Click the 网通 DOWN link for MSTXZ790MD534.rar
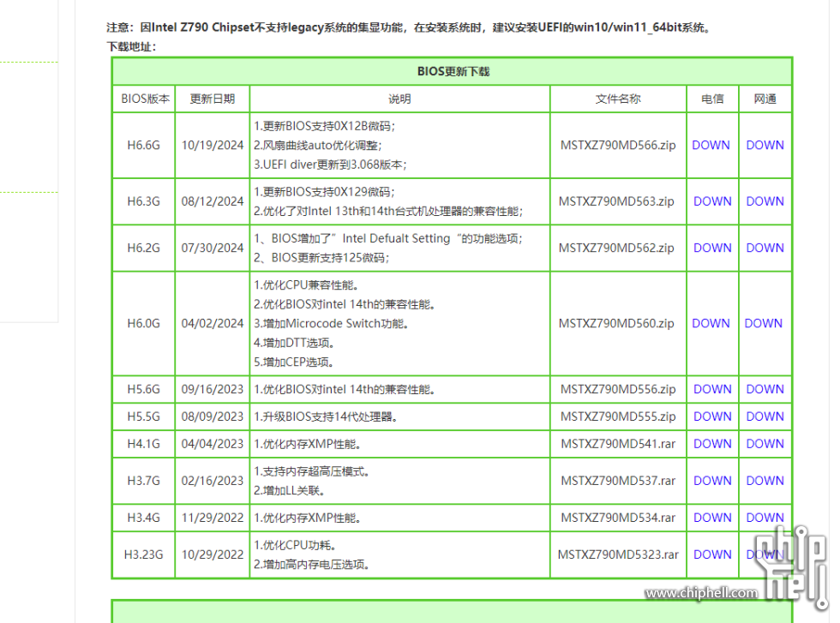Viewport: 840px width, 623px height. pos(765,518)
